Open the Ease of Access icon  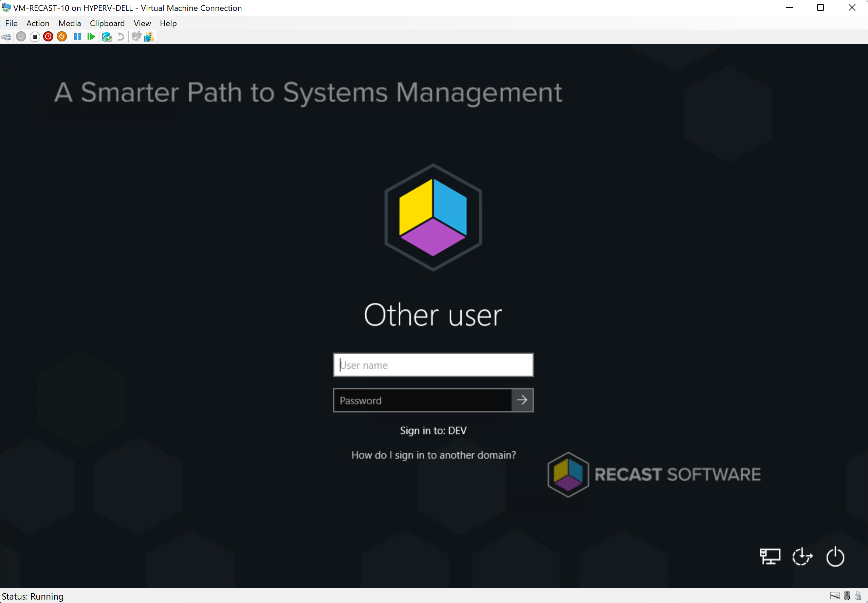(802, 556)
